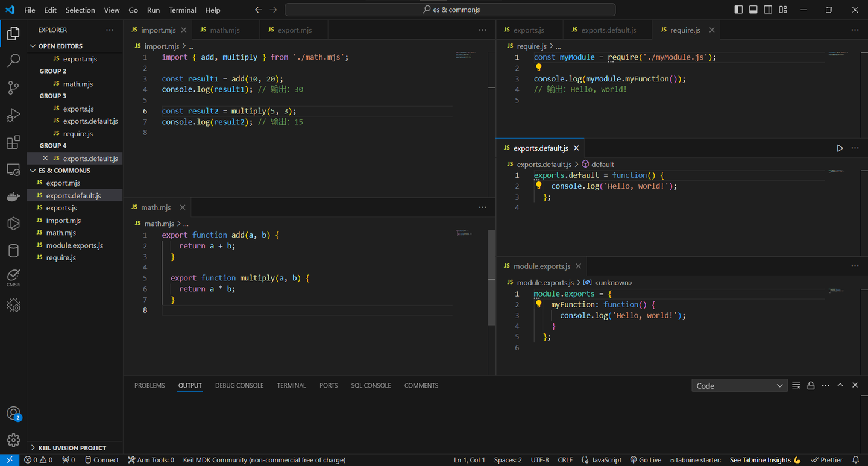Maximize the panel size with chevron

click(x=840, y=385)
